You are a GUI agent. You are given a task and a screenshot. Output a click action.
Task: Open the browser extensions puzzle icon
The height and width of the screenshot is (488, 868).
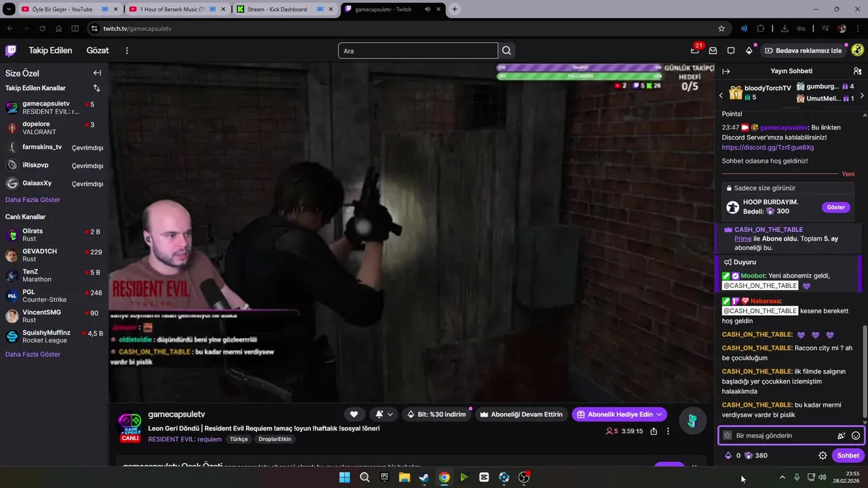[x=760, y=28]
